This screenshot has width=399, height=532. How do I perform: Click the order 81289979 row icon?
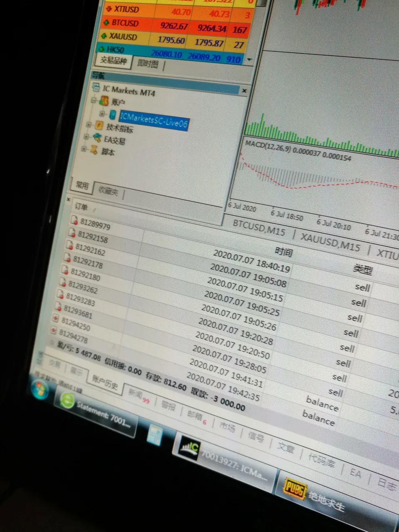(74, 219)
